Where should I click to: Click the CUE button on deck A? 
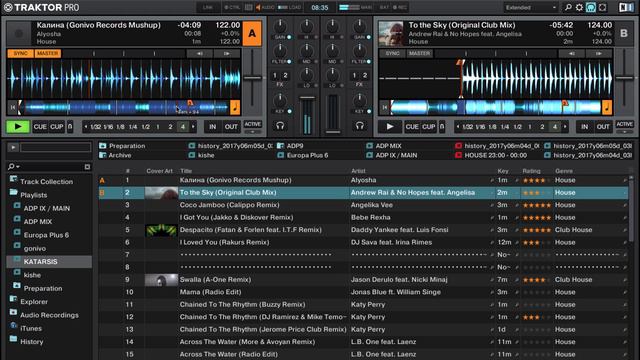click(x=40, y=127)
